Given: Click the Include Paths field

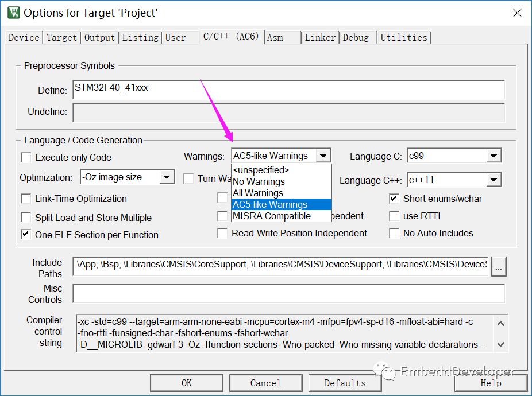Looking at the screenshot, I should [x=280, y=266].
